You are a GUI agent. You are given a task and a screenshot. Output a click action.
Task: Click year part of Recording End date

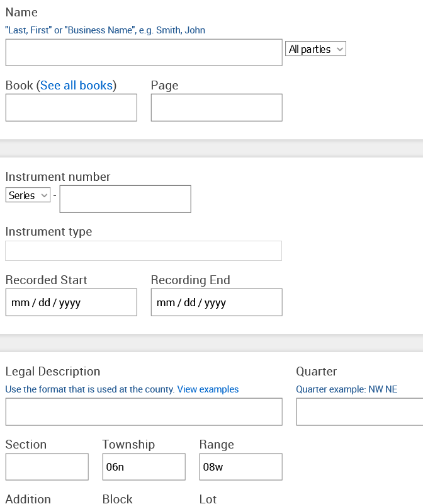coord(215,303)
